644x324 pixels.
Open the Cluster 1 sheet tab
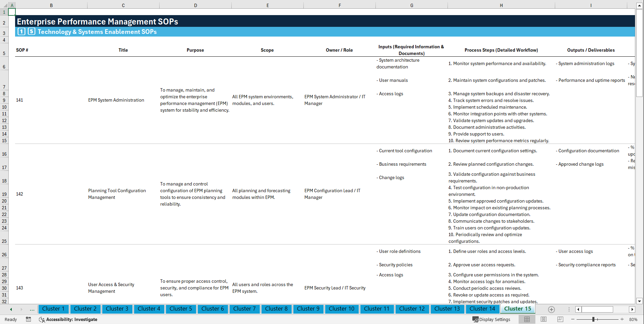[53, 309]
